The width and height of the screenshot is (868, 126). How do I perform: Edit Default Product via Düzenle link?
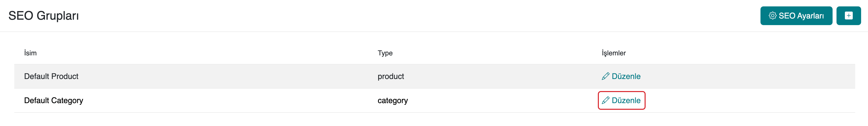click(x=621, y=76)
